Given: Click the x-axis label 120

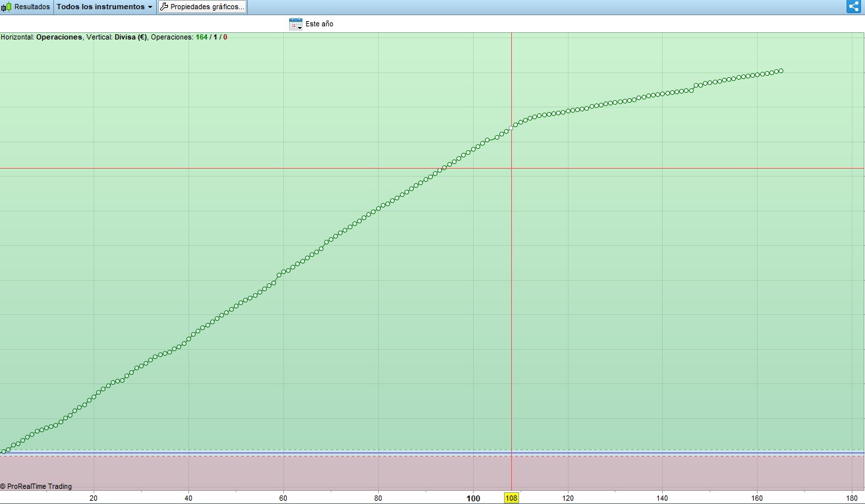Looking at the screenshot, I should tap(568, 498).
